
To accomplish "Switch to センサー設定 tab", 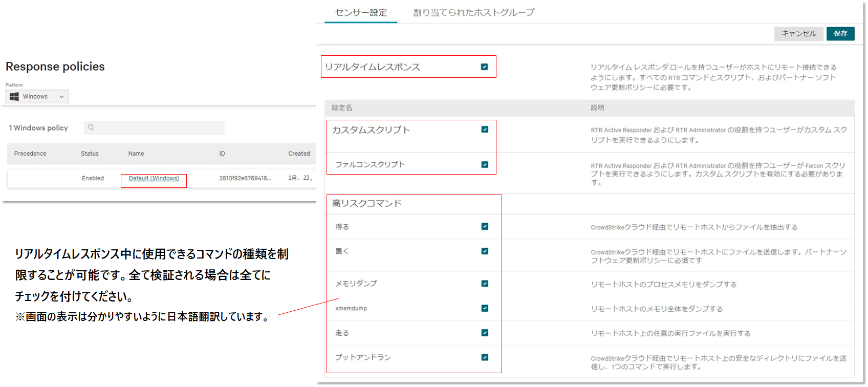I will (361, 13).
